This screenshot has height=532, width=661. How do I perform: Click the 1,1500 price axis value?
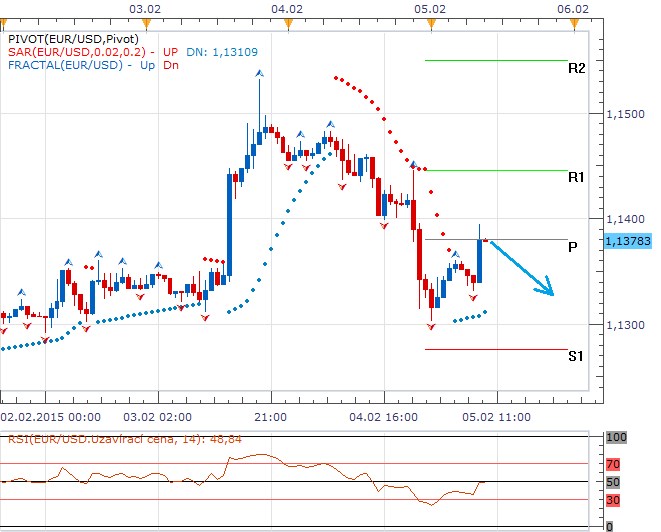626,115
